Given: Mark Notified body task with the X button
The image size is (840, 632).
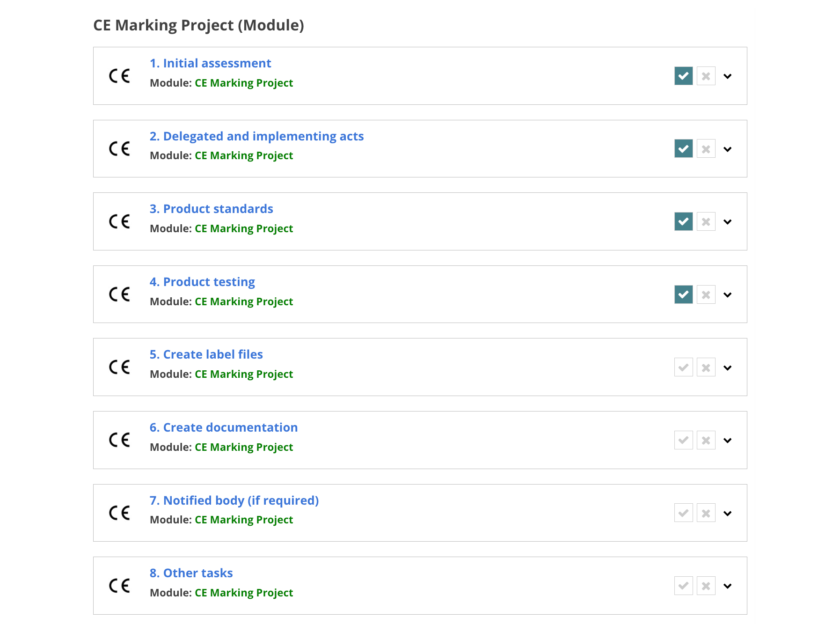Looking at the screenshot, I should [706, 513].
